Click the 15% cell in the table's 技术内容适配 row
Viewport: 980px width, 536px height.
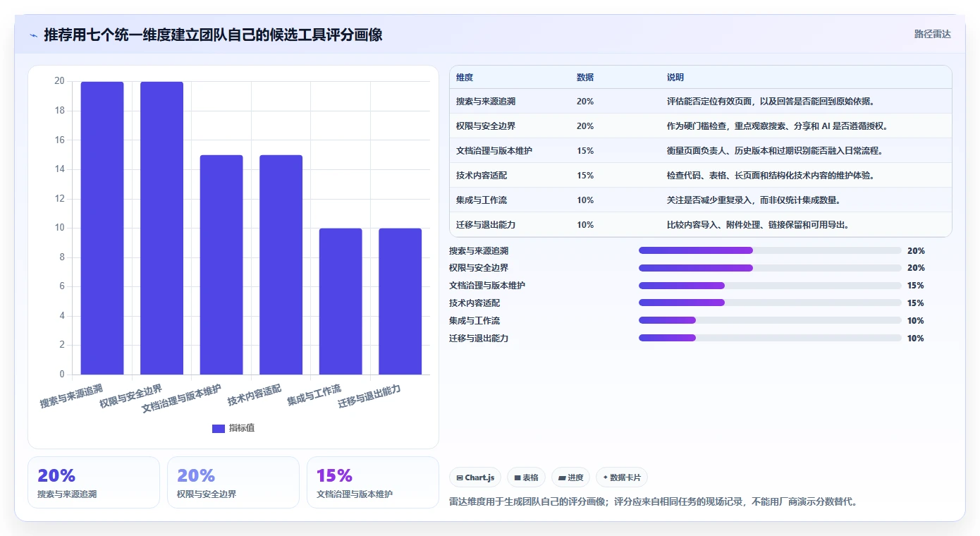click(585, 176)
